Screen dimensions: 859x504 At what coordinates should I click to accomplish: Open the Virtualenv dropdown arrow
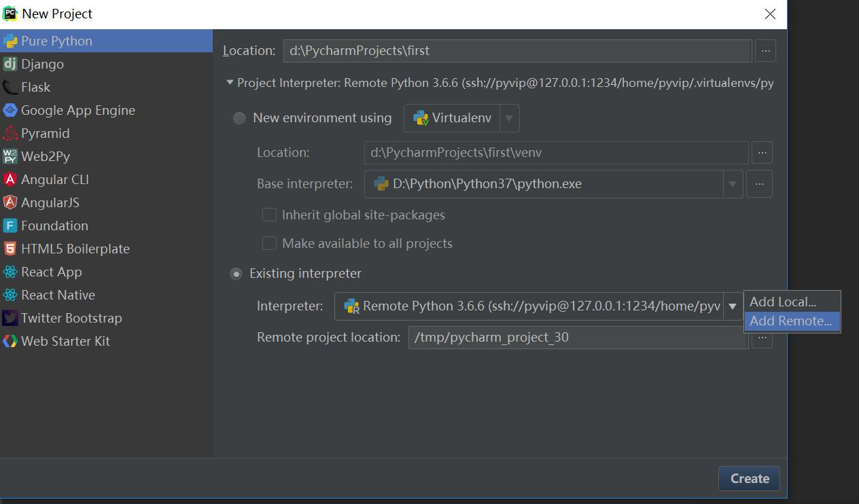pyautogui.click(x=508, y=119)
